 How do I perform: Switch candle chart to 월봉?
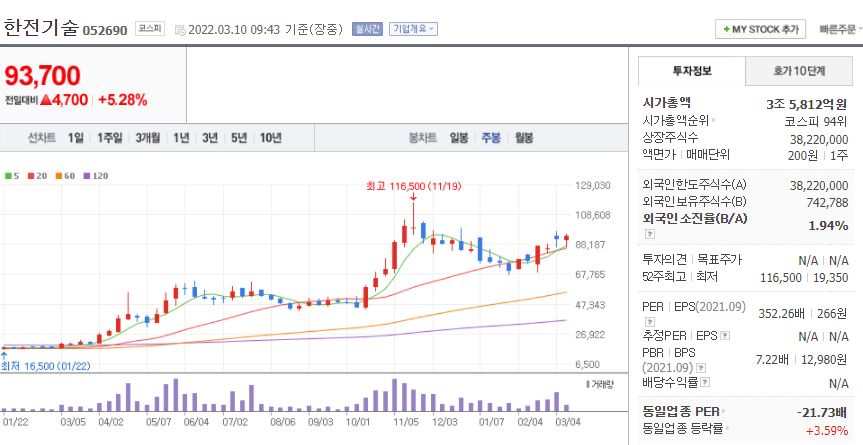(x=524, y=138)
